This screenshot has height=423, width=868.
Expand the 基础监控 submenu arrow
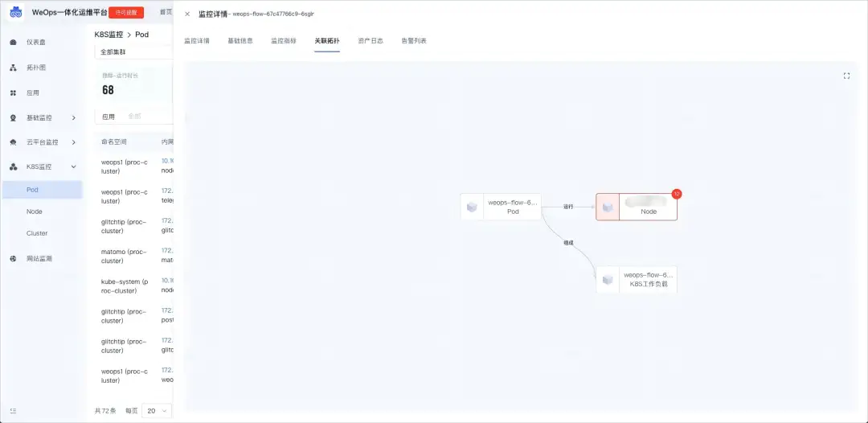[x=74, y=118]
